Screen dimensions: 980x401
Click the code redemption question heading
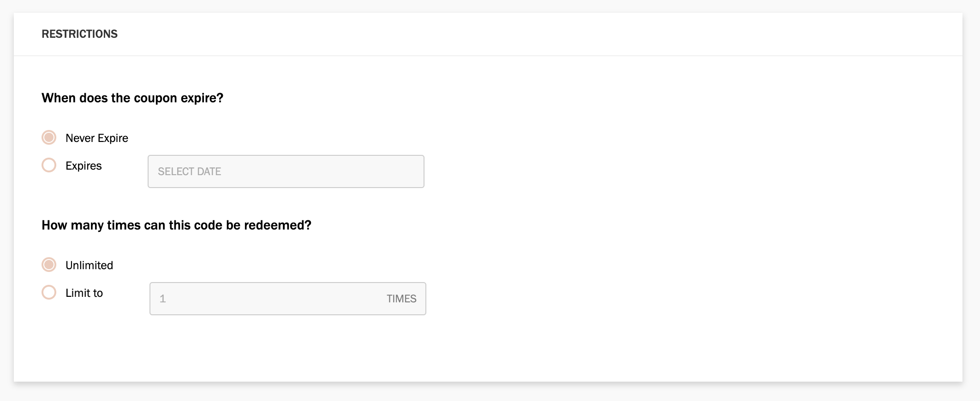coord(176,225)
